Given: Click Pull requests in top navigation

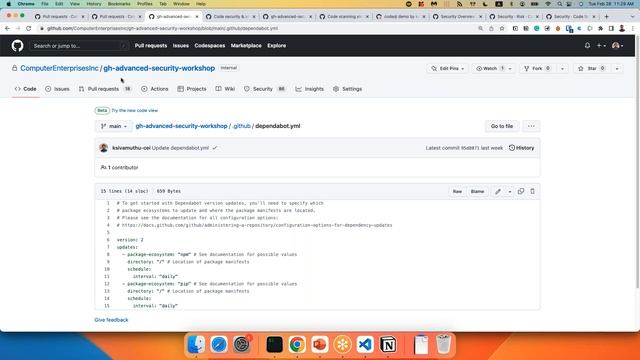Looking at the screenshot, I should (151, 46).
